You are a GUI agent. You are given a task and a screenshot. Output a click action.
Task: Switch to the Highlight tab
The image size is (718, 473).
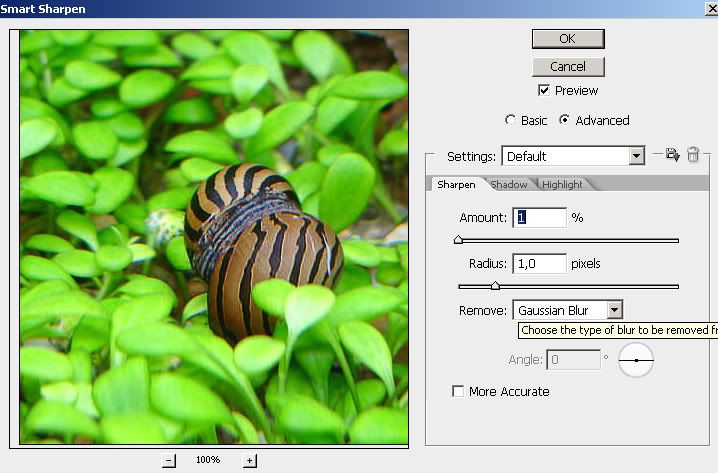point(561,184)
